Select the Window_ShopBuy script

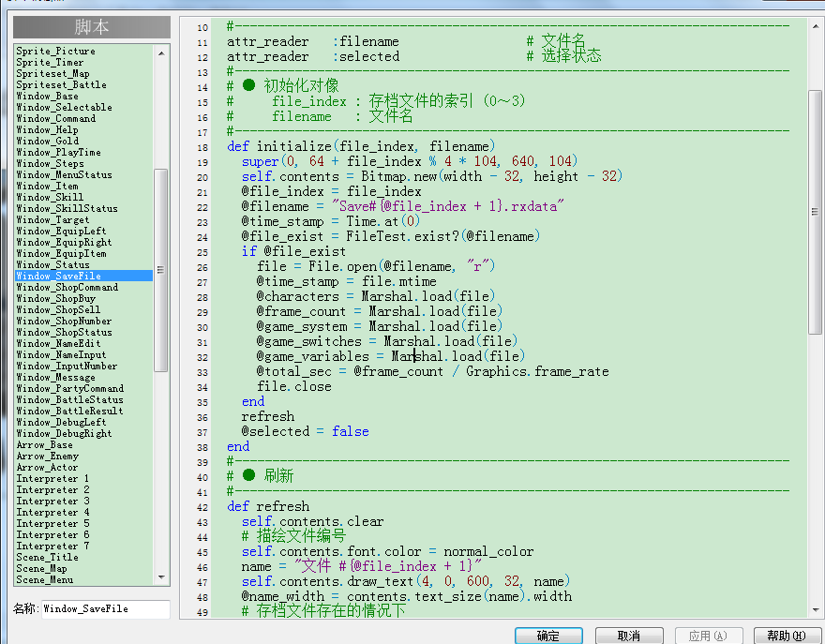click(55, 298)
